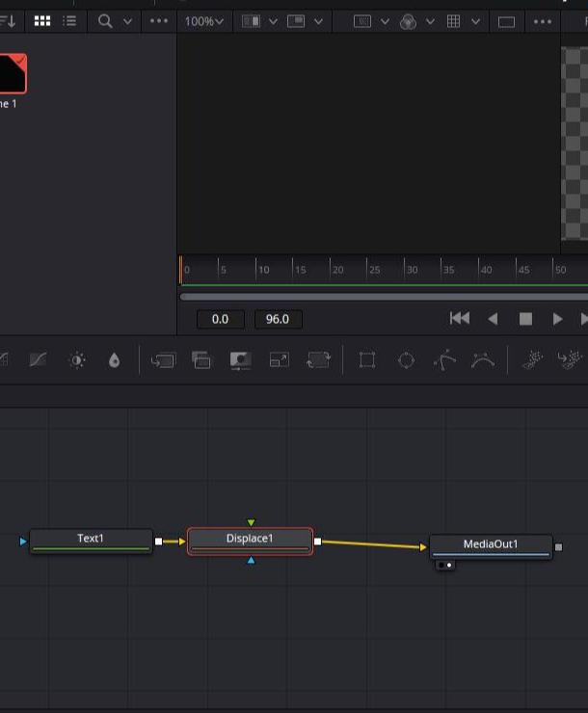Add a Channel Booleans node
The height and width of the screenshot is (713, 588).
(201, 360)
